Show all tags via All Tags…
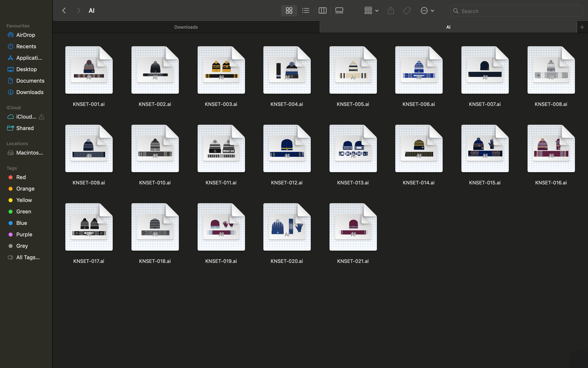 28,257
